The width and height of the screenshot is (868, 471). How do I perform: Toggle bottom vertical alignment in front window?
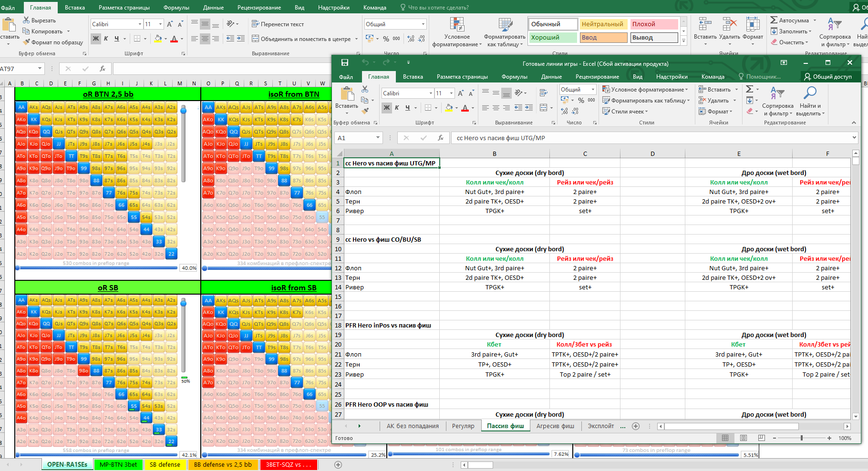tap(506, 93)
